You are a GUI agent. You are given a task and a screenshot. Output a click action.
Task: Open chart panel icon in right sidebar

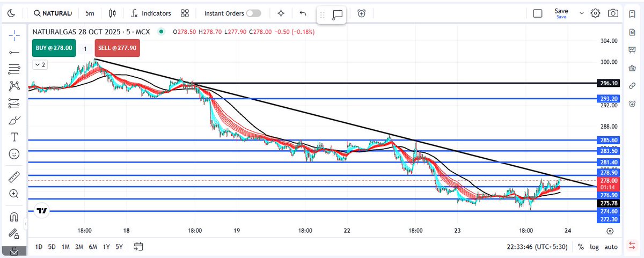(x=633, y=49)
